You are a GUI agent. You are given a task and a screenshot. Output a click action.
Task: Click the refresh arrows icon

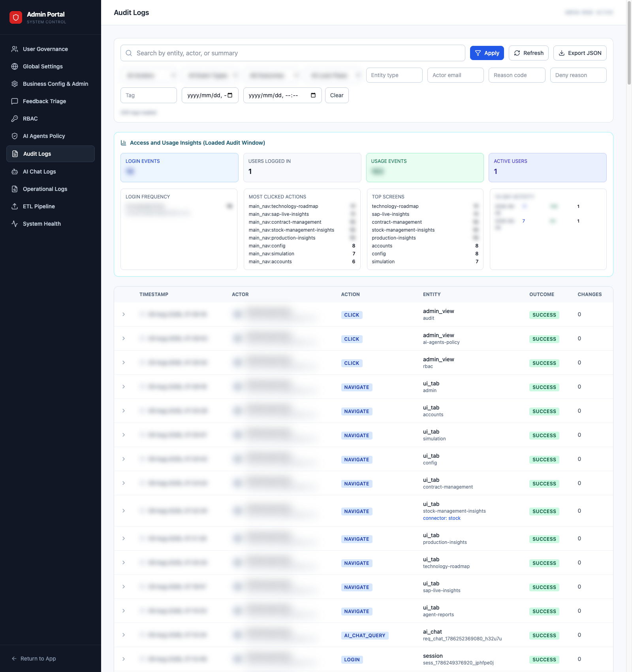(x=517, y=53)
